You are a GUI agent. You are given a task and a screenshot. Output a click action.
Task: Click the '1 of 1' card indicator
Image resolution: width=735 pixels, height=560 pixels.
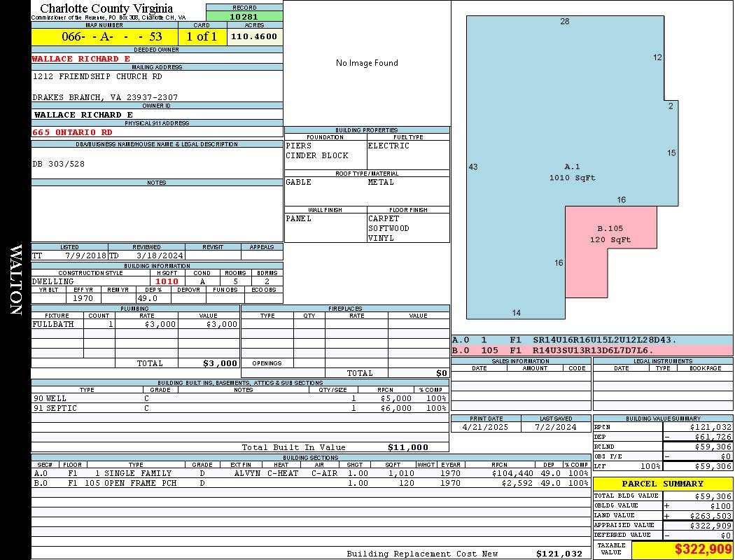[202, 36]
